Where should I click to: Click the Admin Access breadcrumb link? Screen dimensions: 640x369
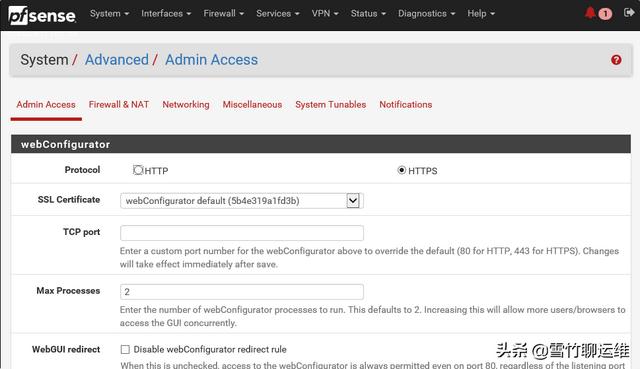[x=211, y=60]
